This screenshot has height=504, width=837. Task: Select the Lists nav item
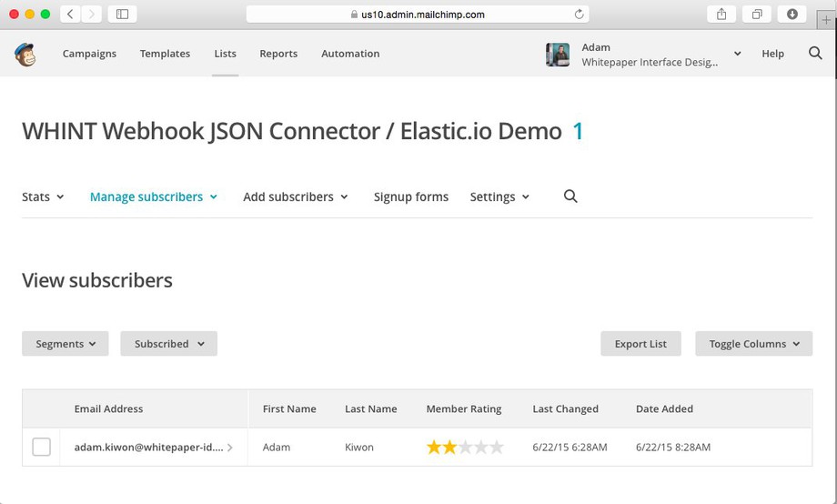click(x=225, y=54)
